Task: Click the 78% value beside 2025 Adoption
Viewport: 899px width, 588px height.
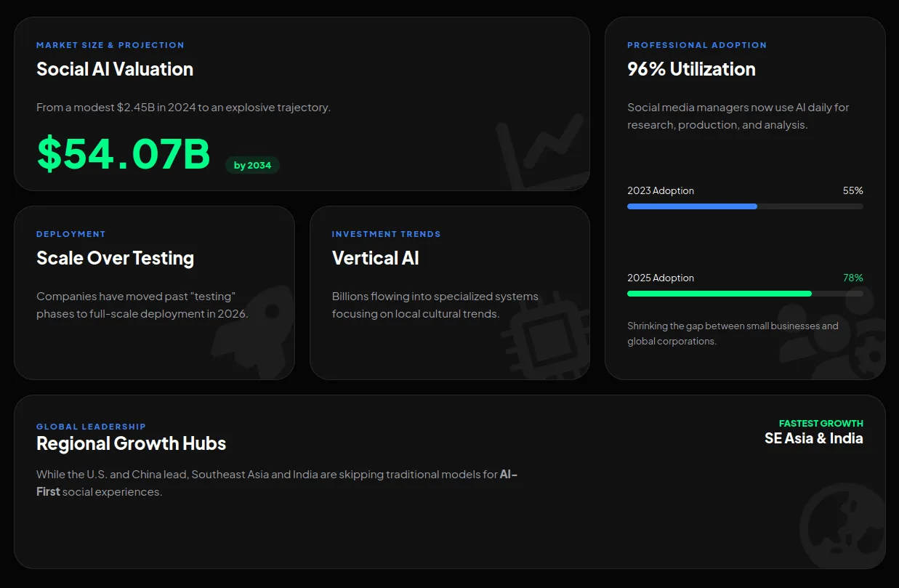Action: [x=852, y=278]
